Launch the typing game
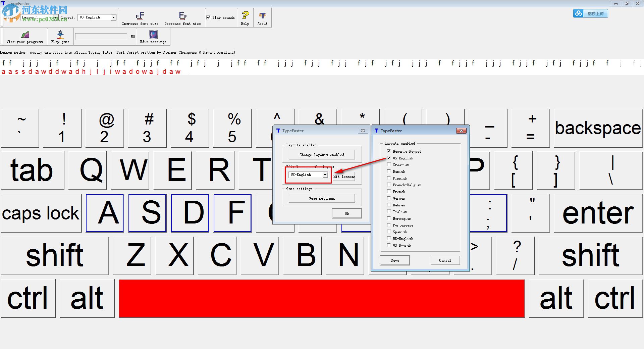Image resolution: width=644 pixels, height=349 pixels. point(60,36)
